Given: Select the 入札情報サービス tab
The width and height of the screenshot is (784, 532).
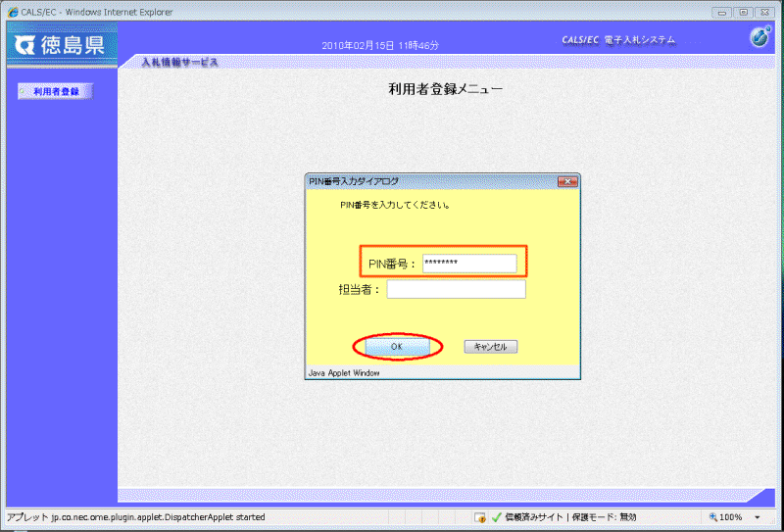Looking at the screenshot, I should pos(179,63).
